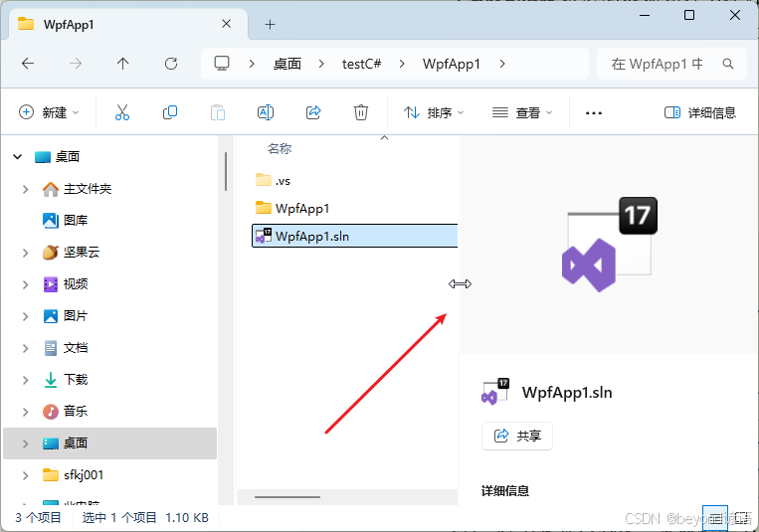
Task: Click 桌面 in the address breadcrumb
Action: (287, 64)
